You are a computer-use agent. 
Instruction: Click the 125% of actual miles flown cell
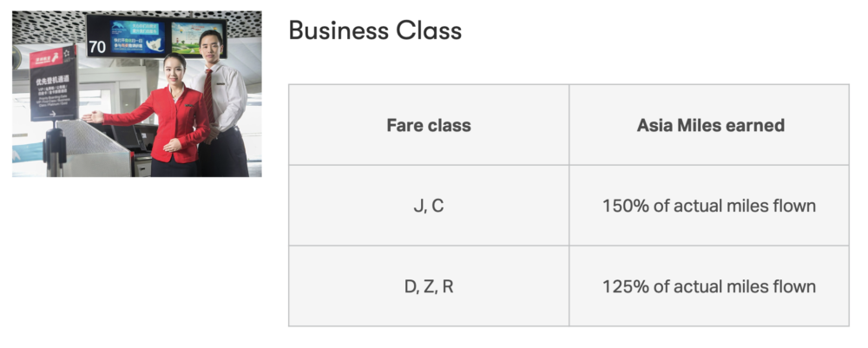point(709,286)
